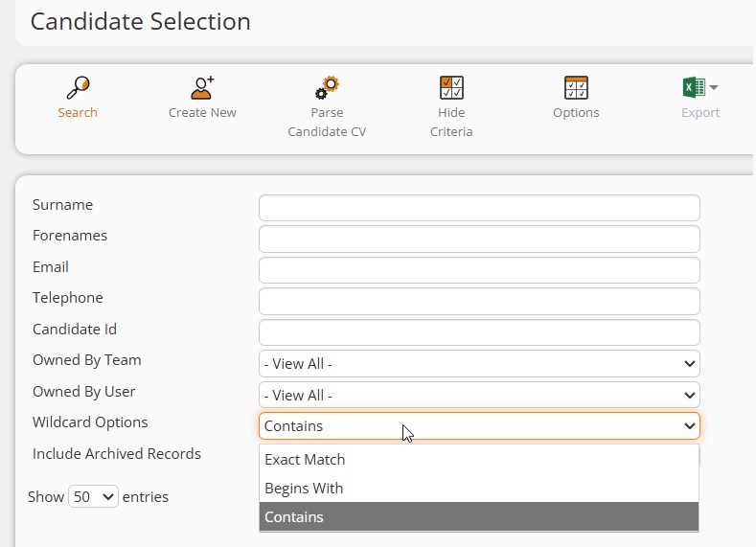Open the Owned By Team dropdown
The image size is (756, 547).
tap(479, 364)
